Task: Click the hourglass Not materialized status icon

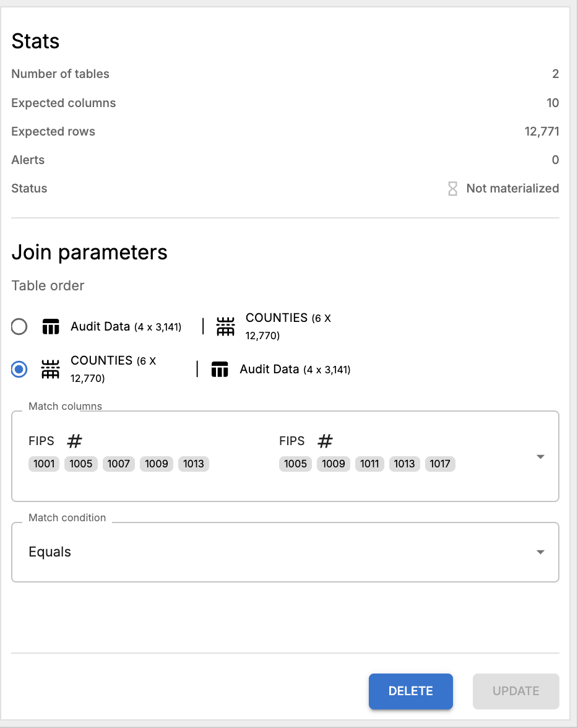Action: pyautogui.click(x=452, y=188)
